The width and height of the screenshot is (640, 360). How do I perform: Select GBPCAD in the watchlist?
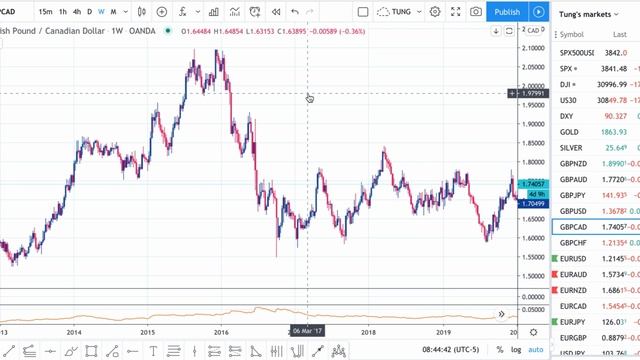596,227
